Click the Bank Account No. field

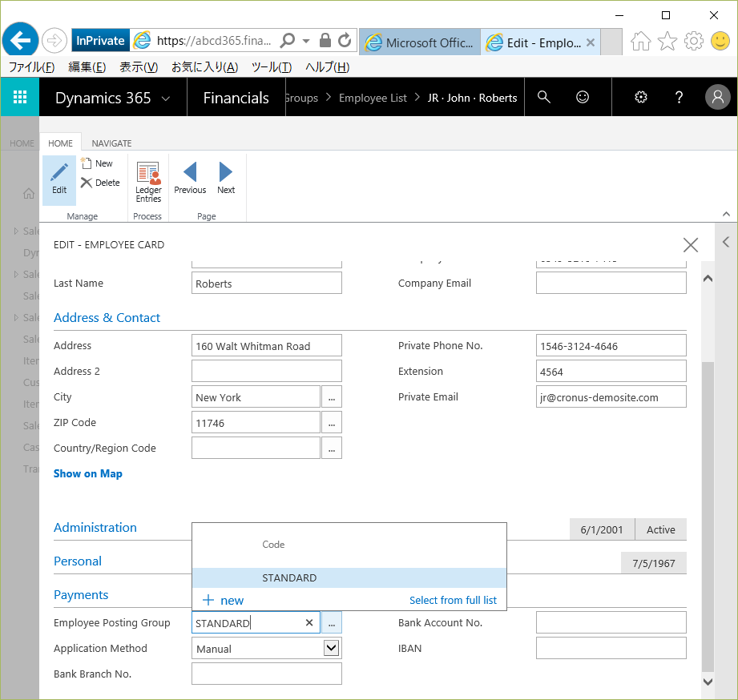point(611,622)
